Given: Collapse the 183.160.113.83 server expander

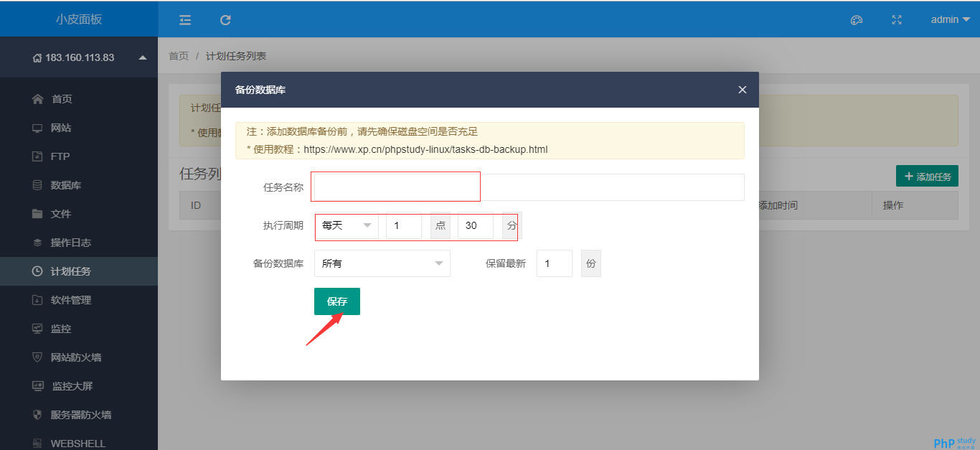Looking at the screenshot, I should click(x=143, y=57).
